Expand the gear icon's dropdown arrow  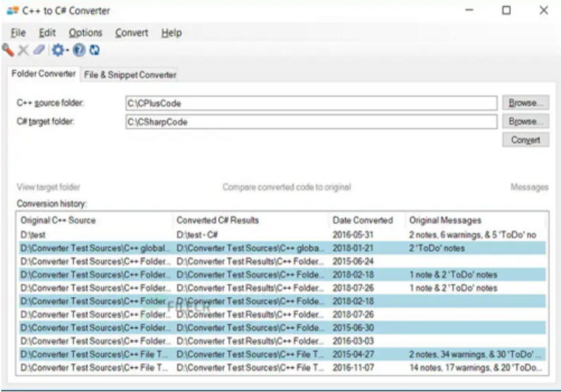tap(67, 50)
